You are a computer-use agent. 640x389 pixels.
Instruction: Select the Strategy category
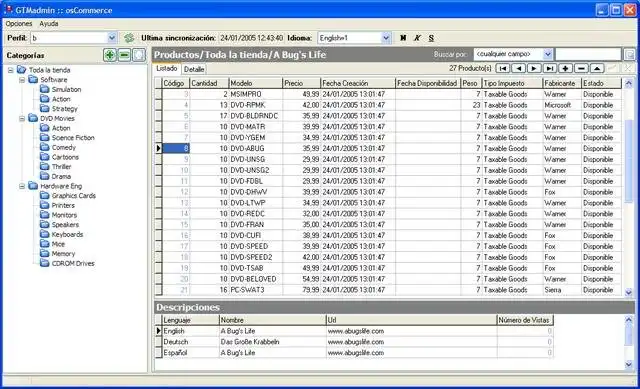64,109
